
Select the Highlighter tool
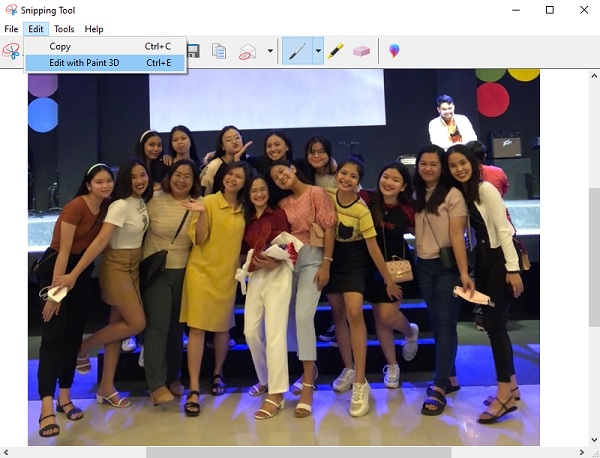coord(335,51)
